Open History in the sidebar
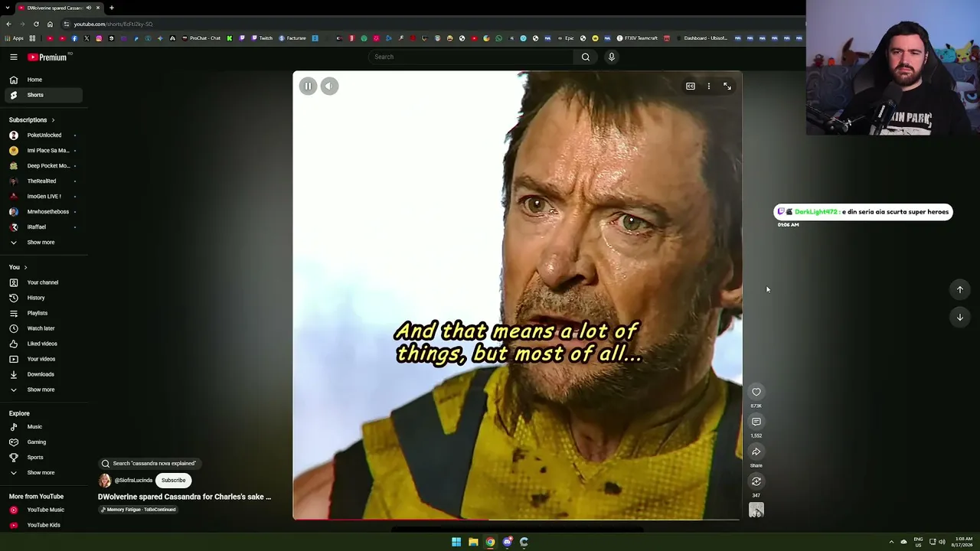Viewport: 980px width, 551px height. 43,298
